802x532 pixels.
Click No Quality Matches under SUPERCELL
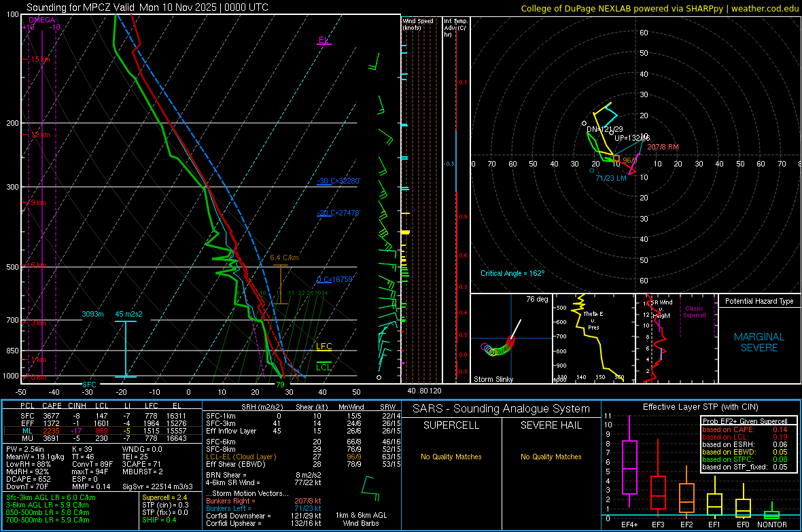coord(451,457)
